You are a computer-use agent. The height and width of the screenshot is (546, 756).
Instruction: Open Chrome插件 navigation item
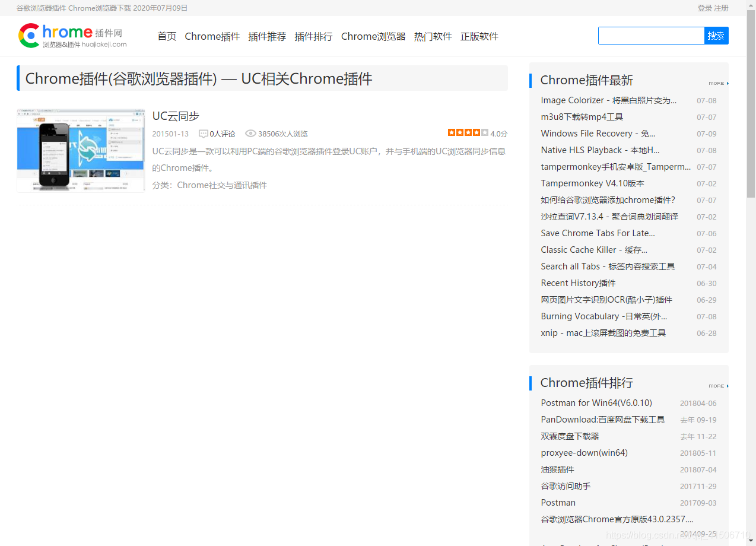(212, 36)
